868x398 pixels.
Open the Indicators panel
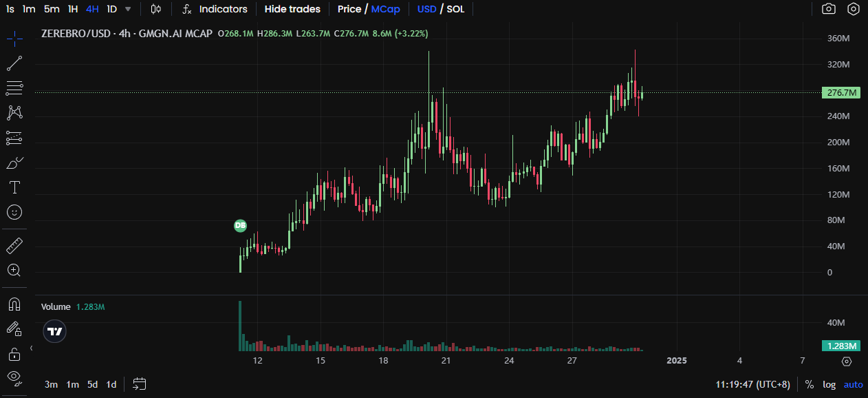click(x=215, y=9)
